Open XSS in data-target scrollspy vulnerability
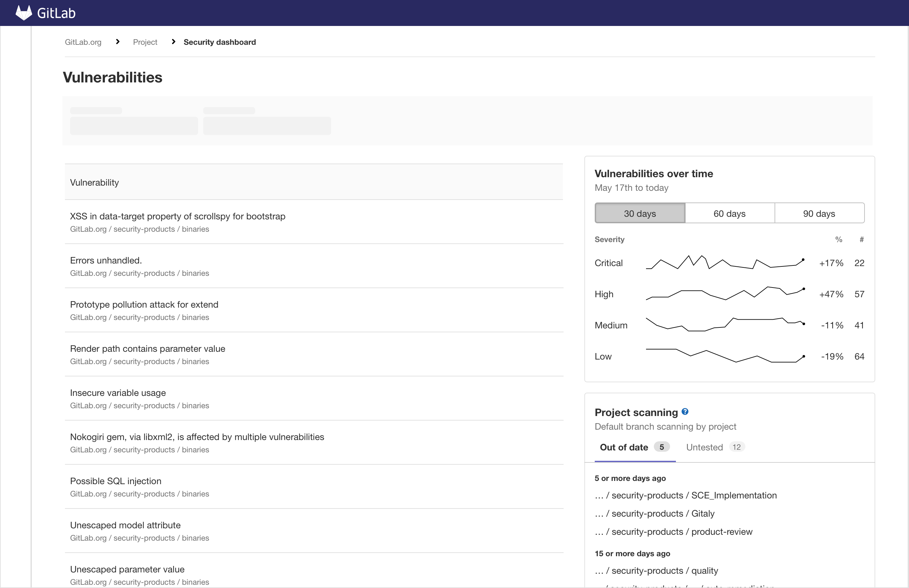The height and width of the screenshot is (588, 909). click(x=178, y=216)
